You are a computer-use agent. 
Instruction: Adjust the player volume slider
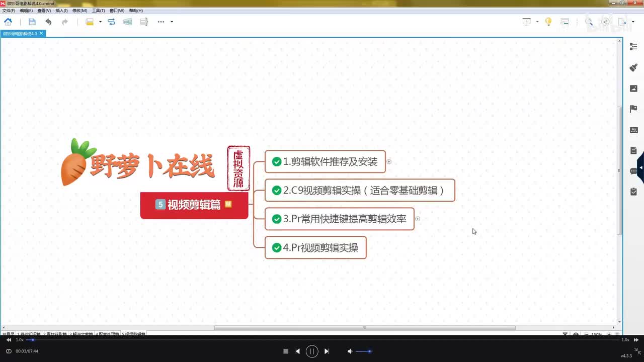pyautogui.click(x=364, y=351)
